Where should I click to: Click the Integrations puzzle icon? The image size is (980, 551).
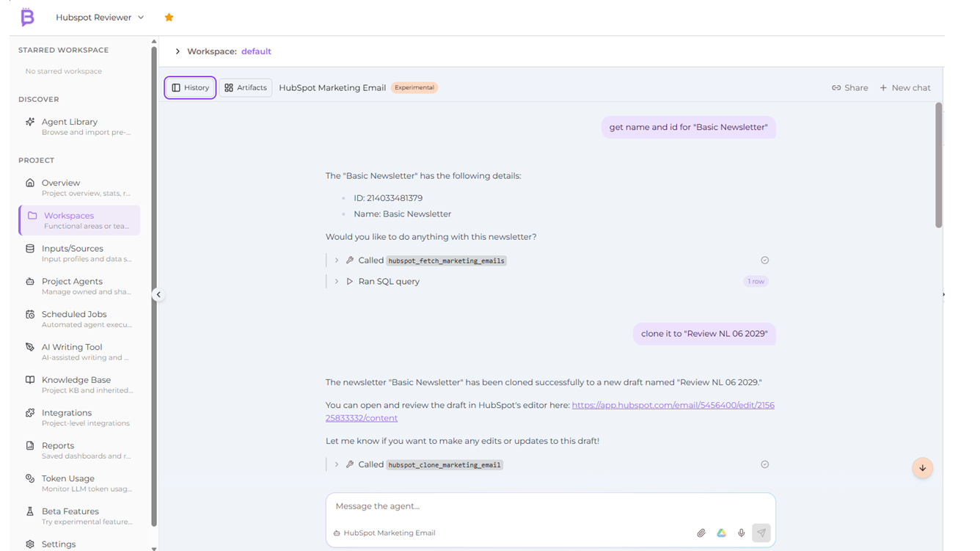point(30,413)
